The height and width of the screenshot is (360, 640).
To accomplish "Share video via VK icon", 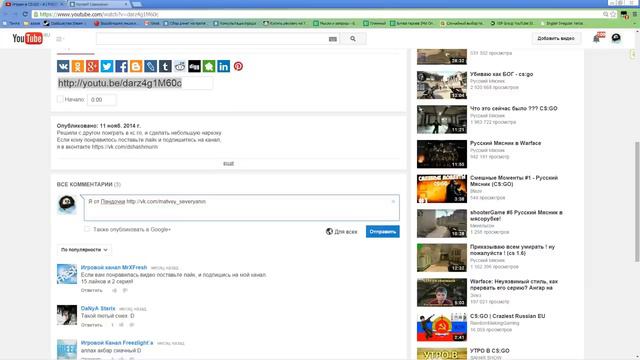I will pyautogui.click(x=63, y=66).
